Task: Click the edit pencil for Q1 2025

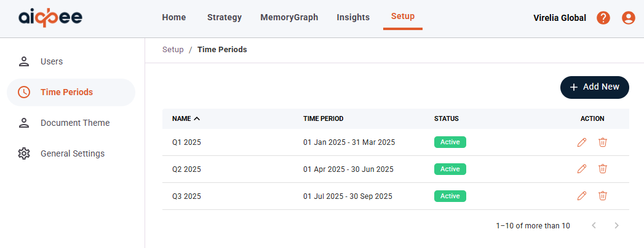Action: click(x=582, y=142)
